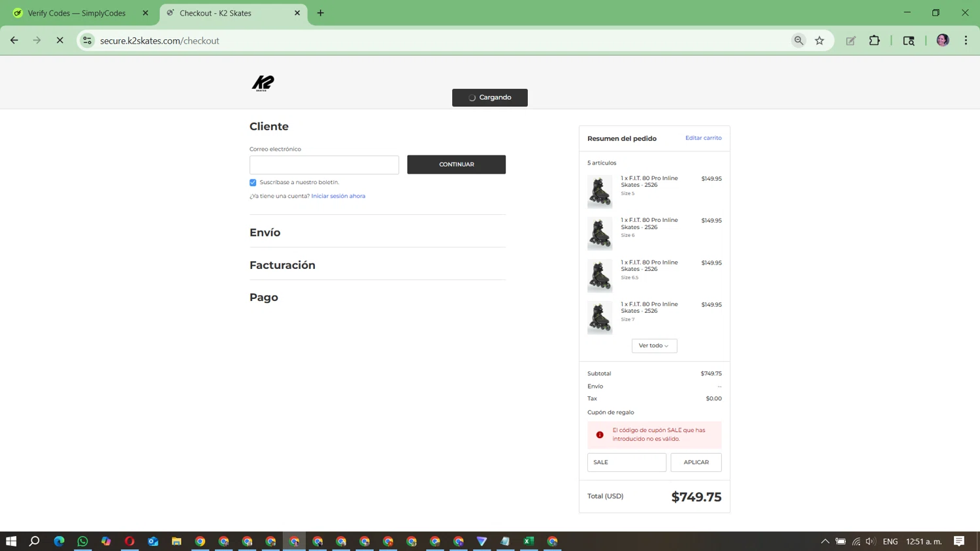The width and height of the screenshot is (980, 551).
Task: Close the Checkout - K2 Skates tab
Action: (x=297, y=13)
